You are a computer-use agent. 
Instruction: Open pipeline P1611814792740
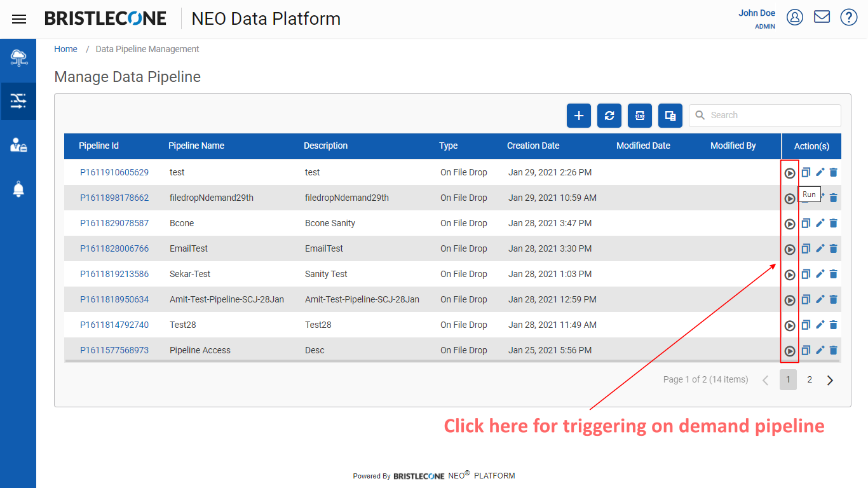(x=114, y=325)
